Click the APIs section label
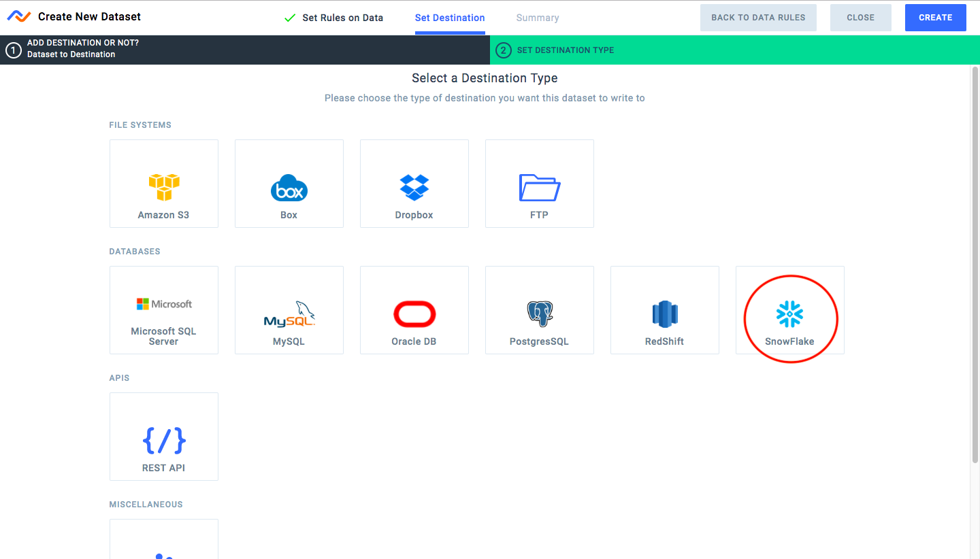This screenshot has height=559, width=980. click(x=119, y=378)
